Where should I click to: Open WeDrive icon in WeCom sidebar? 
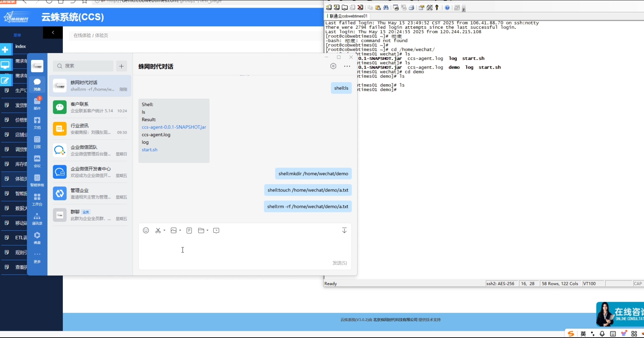[37, 238]
